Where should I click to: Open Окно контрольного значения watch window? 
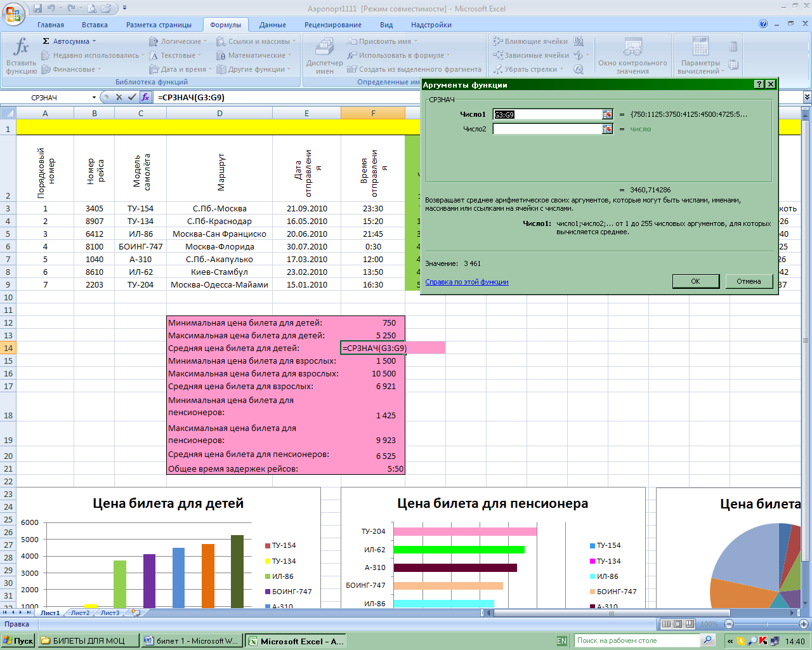pos(632,55)
